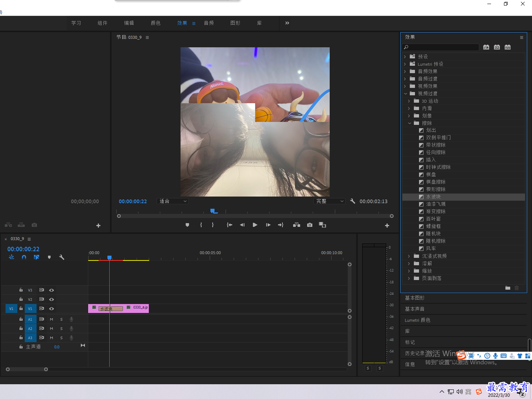
Task: Switch to the 学习 workspace tab
Action: 76,23
